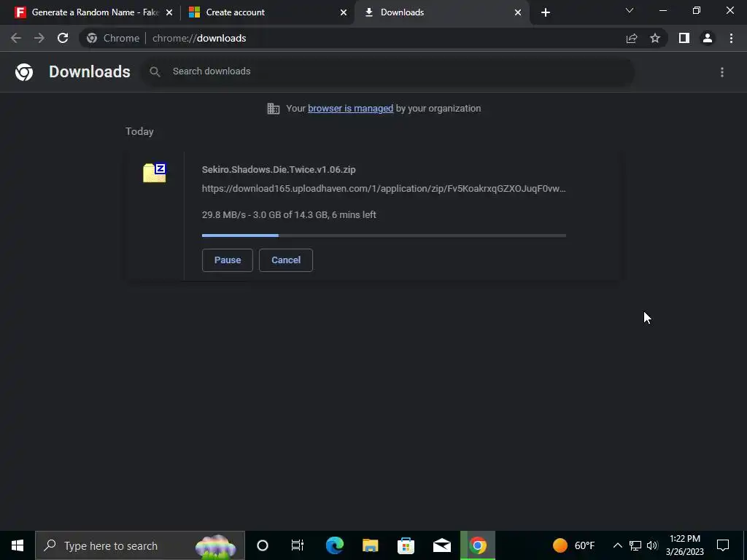The image size is (747, 560).
Task: Click the search magnifier icon in downloads
Action: (155, 72)
